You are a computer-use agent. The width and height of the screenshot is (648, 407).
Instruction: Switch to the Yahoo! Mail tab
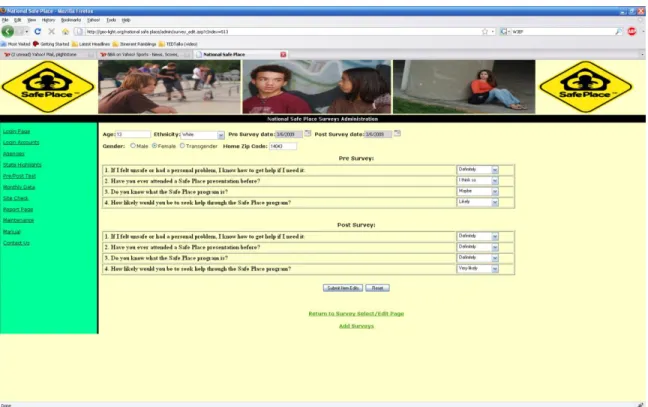click(48, 55)
